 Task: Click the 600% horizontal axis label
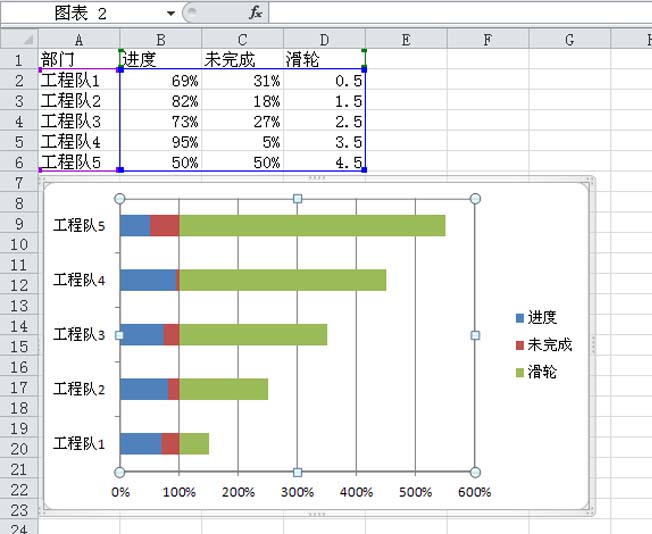(474, 492)
